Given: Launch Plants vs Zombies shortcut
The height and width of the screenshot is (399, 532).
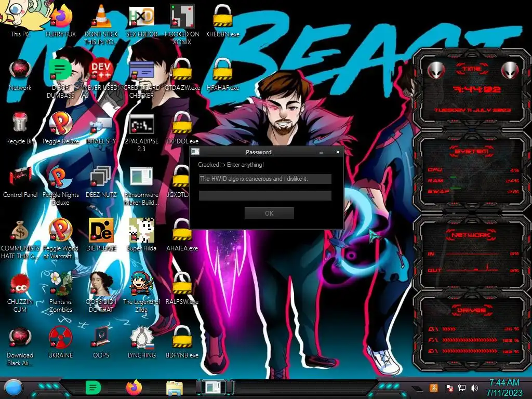Looking at the screenshot, I should coord(60,291).
